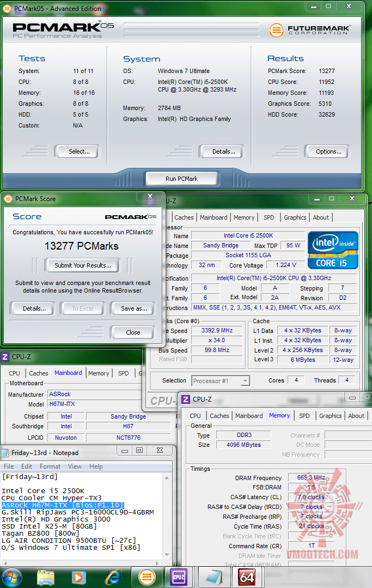
Task: Click PCMark05 title bar app icon
Action: (7, 9)
